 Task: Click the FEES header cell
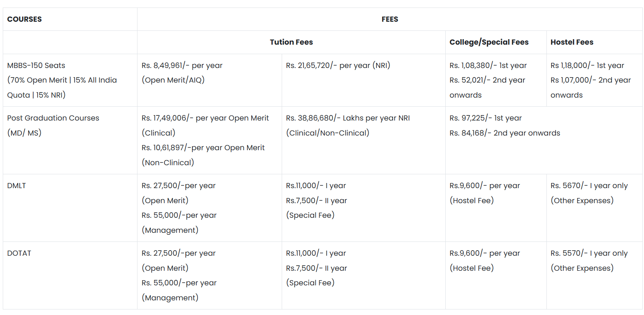(x=390, y=19)
